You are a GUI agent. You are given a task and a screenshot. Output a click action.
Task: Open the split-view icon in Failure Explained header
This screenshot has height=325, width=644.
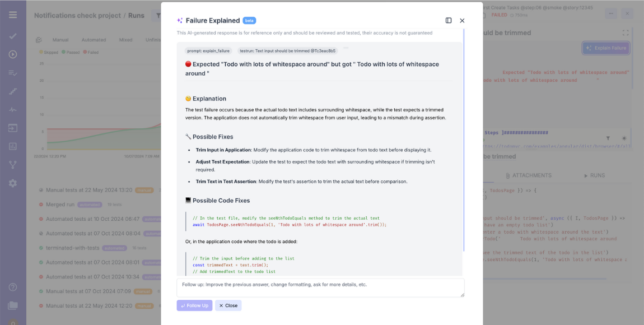coord(448,20)
